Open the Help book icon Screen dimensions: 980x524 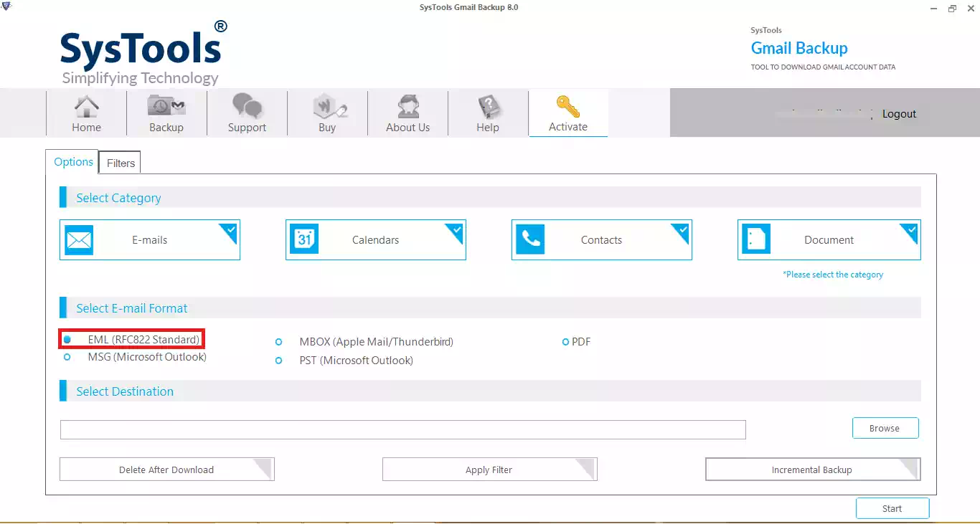coord(488,113)
